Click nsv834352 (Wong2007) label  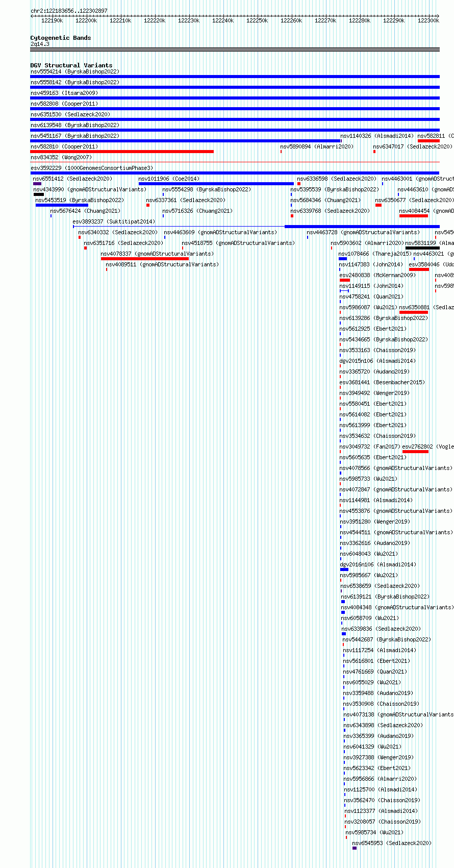pos(61,158)
